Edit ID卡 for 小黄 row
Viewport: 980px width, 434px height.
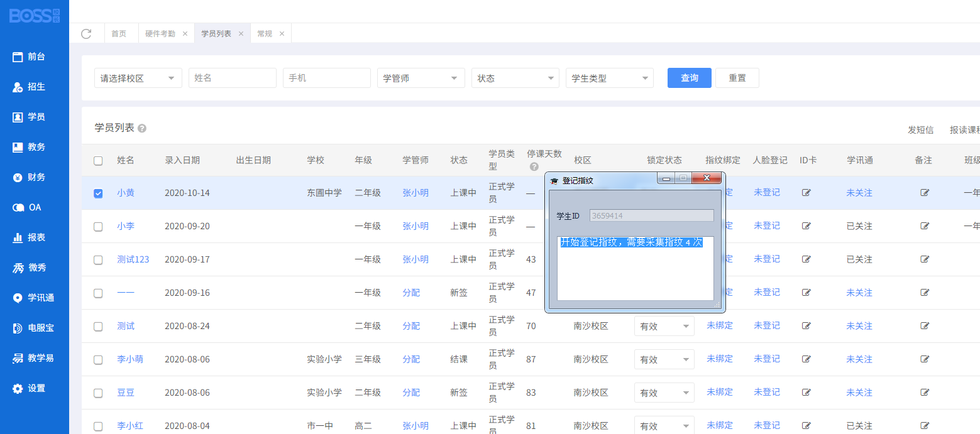pos(807,193)
